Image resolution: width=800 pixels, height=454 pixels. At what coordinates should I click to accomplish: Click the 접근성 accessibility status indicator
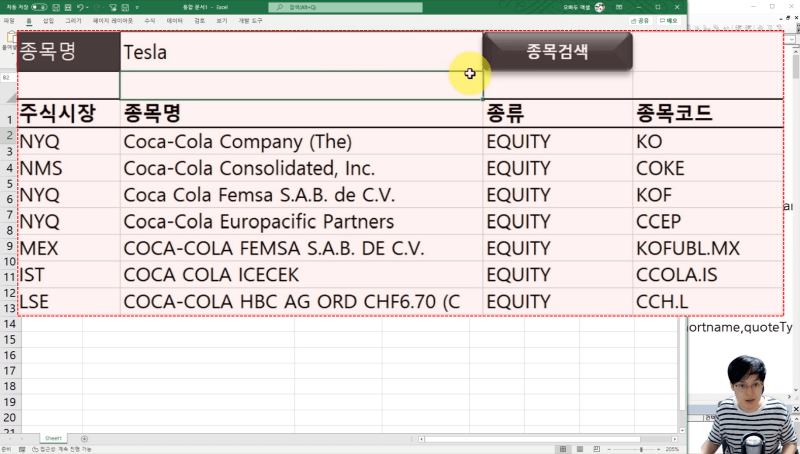point(62,449)
